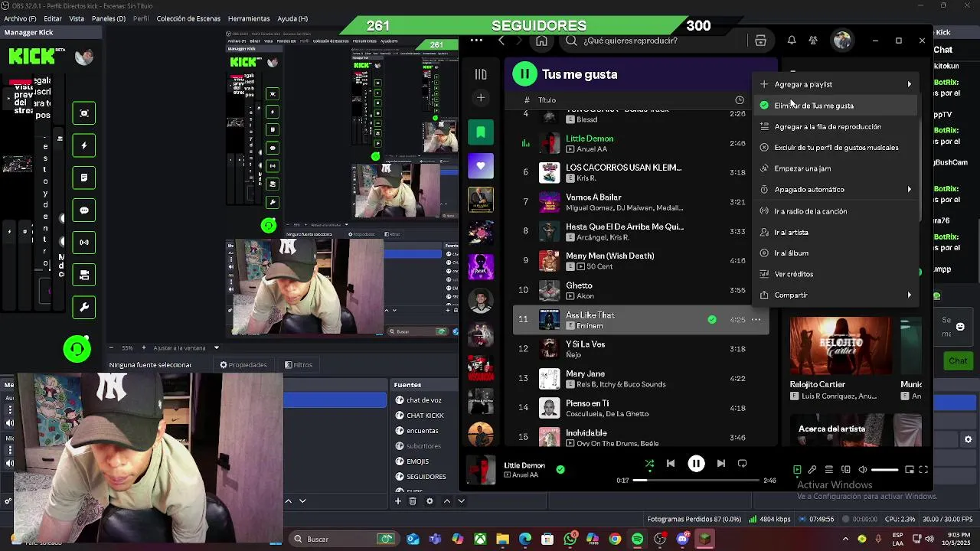Open the Spotify profile avatar

(842, 41)
